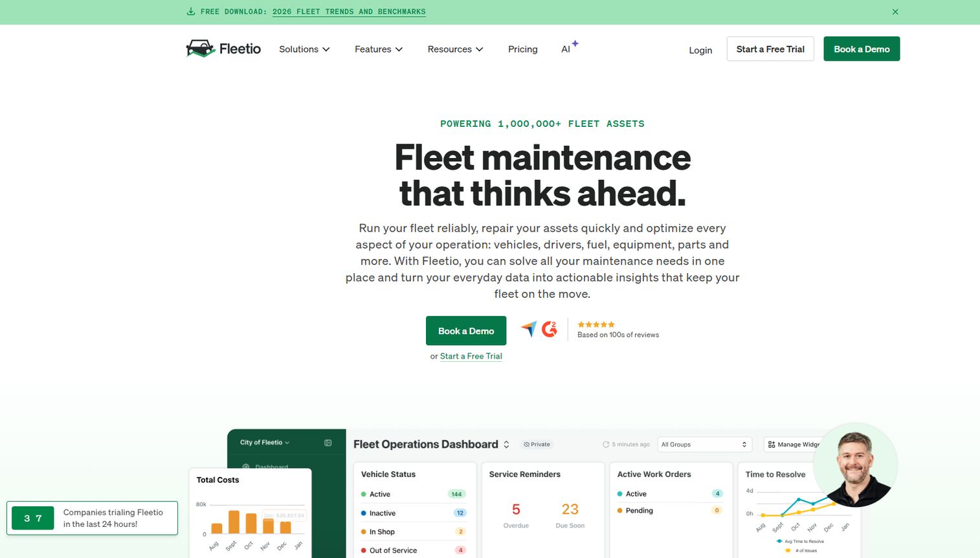Click the sidebar collapse icon in the dashboard
Screen dimensions: 980x558
click(328, 443)
